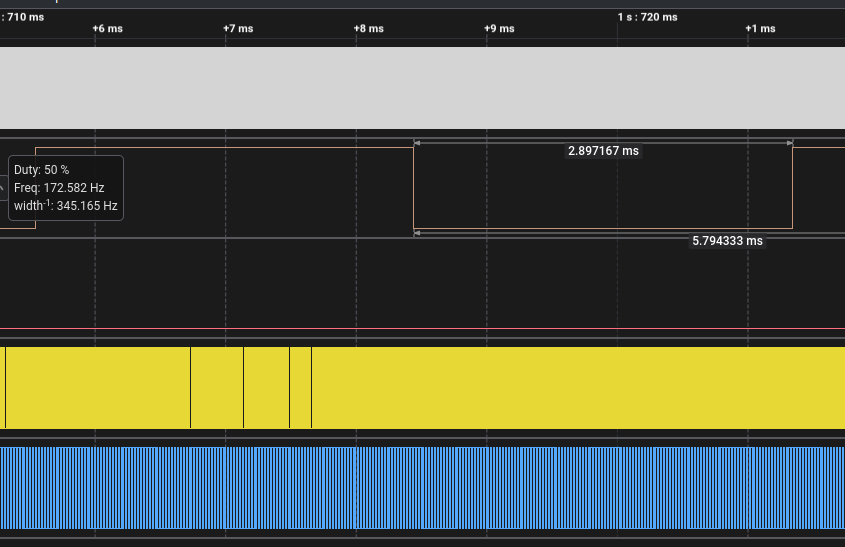Click the small chevron tab at left edge
The height and width of the screenshot is (547, 845).
[3, 187]
